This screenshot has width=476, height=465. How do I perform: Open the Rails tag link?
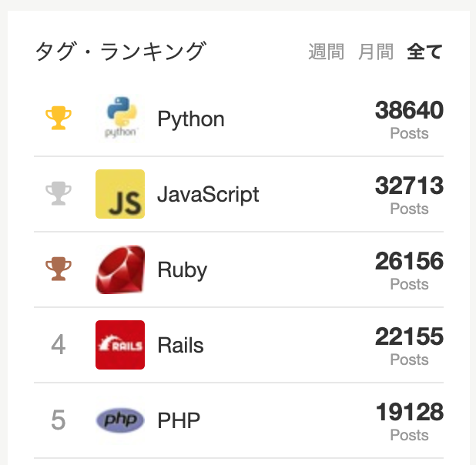181,346
